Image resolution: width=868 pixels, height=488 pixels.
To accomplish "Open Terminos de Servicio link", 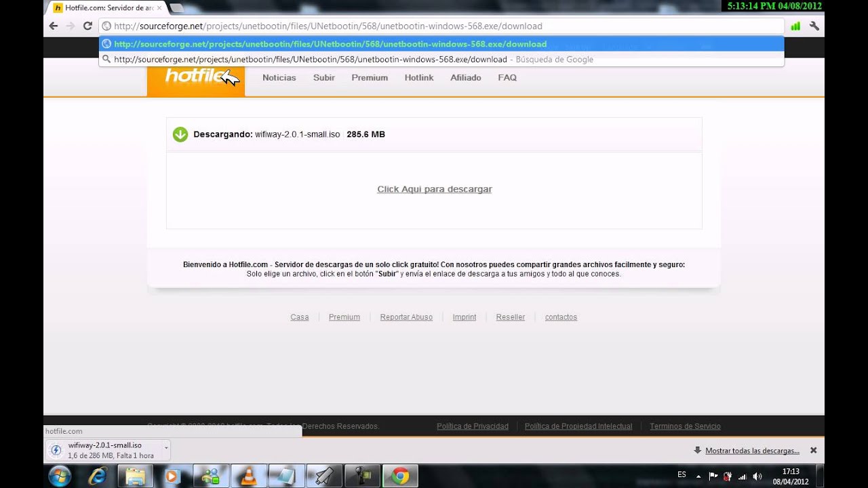I will (x=685, y=426).
